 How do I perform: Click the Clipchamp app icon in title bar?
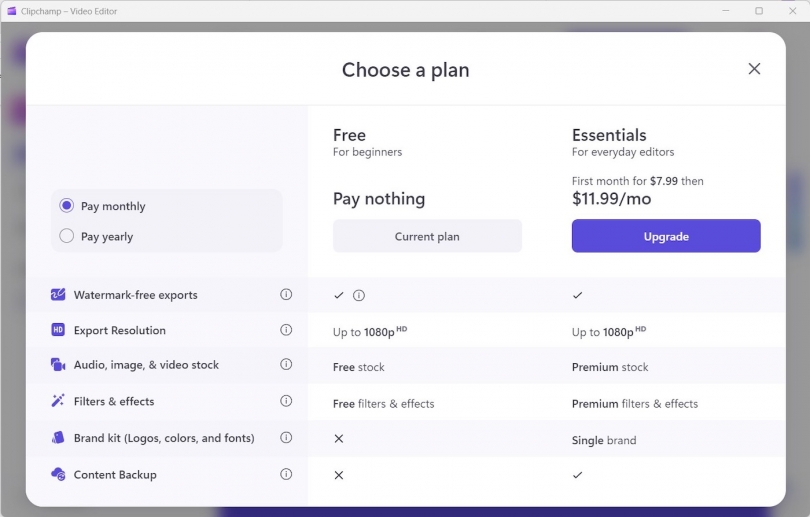11,10
